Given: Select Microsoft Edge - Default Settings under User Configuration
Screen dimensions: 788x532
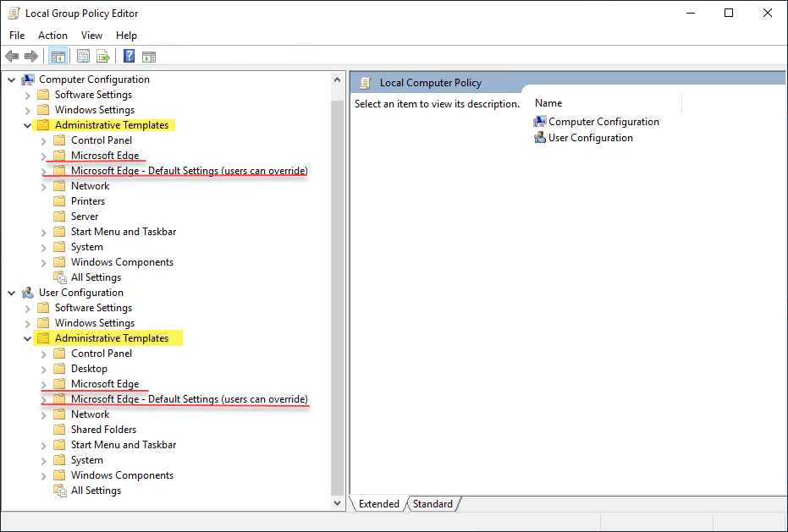Looking at the screenshot, I should [190, 399].
